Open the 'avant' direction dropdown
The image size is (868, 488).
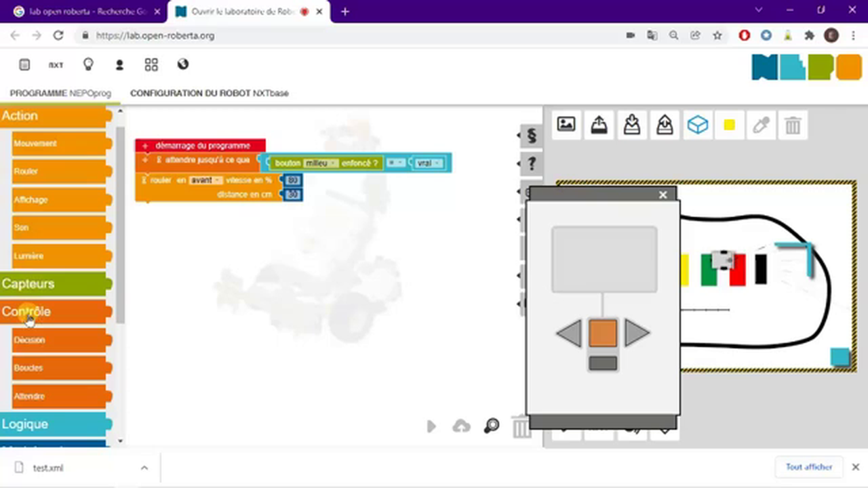click(206, 180)
